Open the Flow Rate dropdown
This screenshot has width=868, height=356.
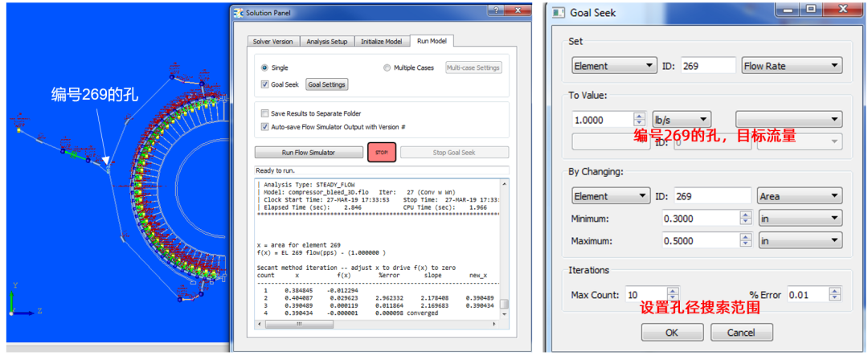[x=792, y=66]
